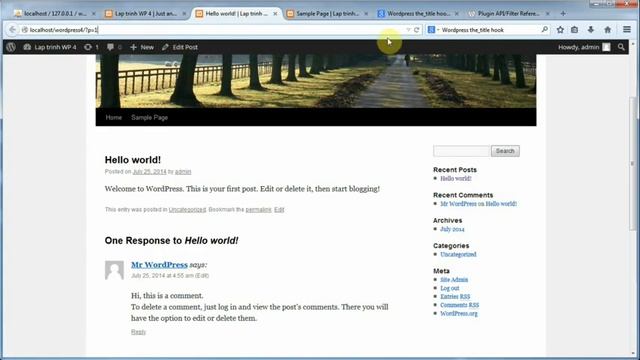Click Edit Post in admin bar
640x360 pixels.
[180, 47]
